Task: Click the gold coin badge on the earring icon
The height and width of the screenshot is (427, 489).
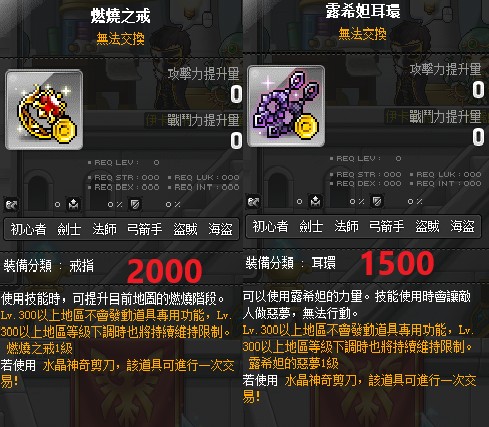Action: click(x=307, y=126)
